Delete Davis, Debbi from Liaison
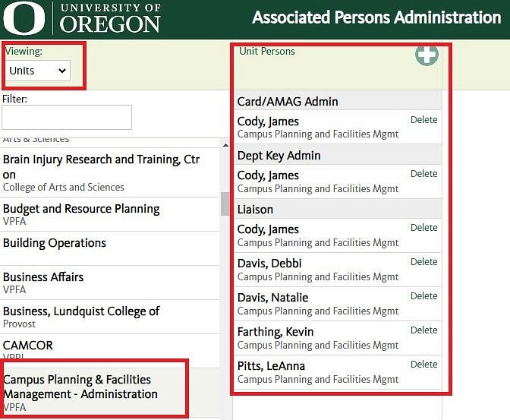Viewport: 510px width, 420px height. click(x=423, y=262)
